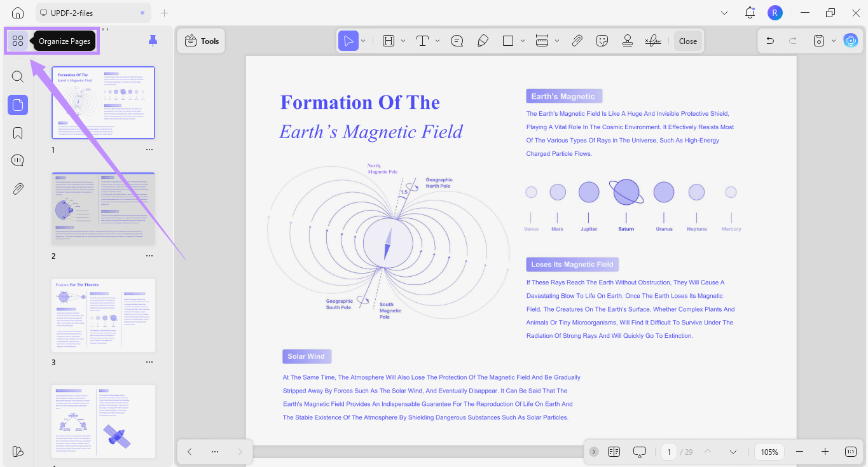
Task: Expand the text comment tool dropdown
Action: pos(437,41)
